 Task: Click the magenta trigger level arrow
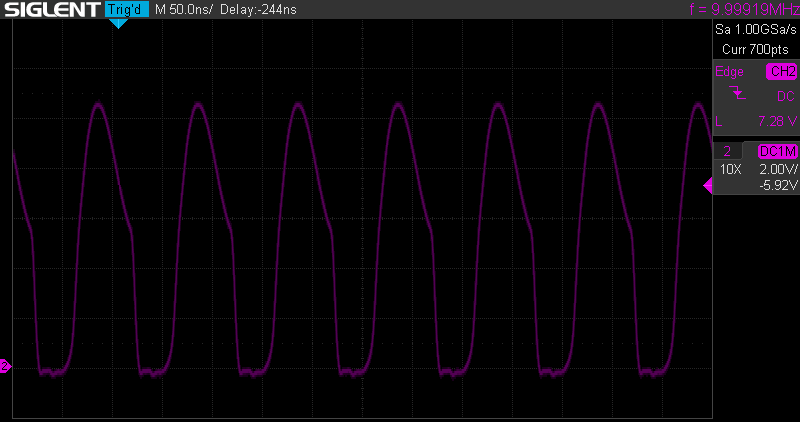(708, 186)
